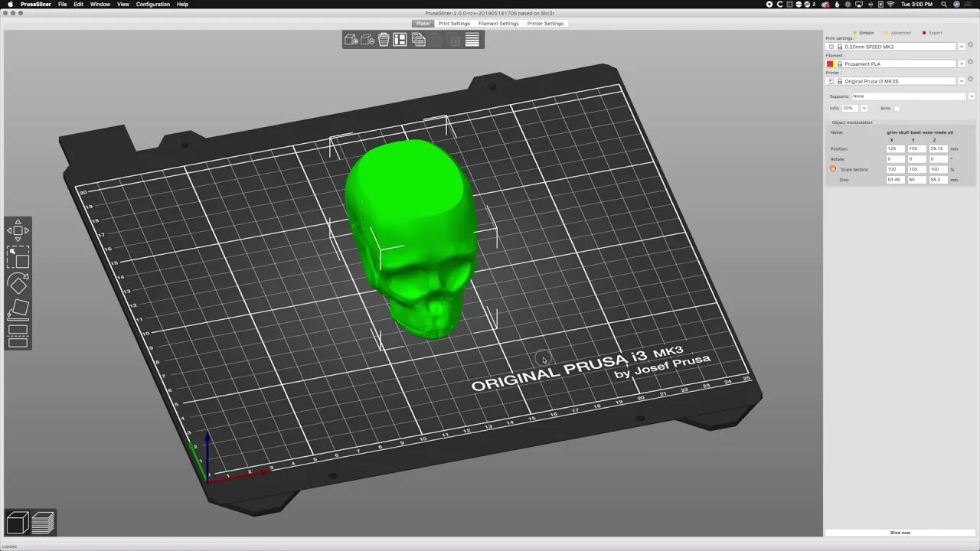The image size is (980, 551).
Task: Click the Size Y field 80
Action: point(916,180)
